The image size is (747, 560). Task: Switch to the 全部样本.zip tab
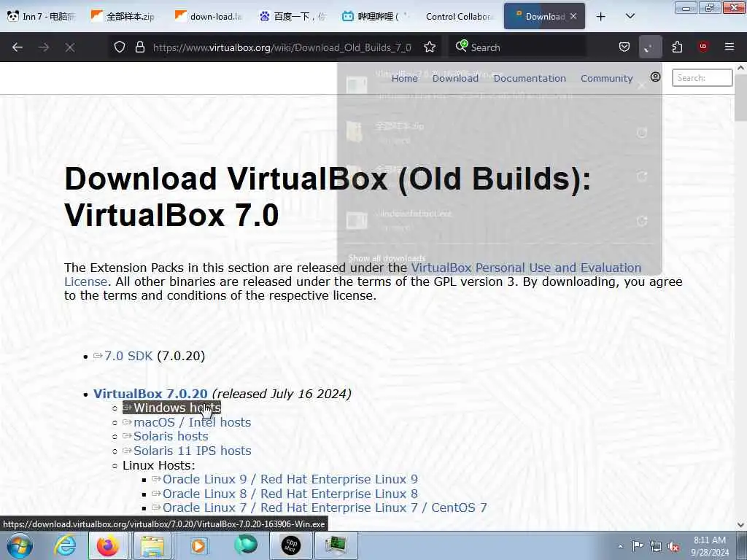124,17
